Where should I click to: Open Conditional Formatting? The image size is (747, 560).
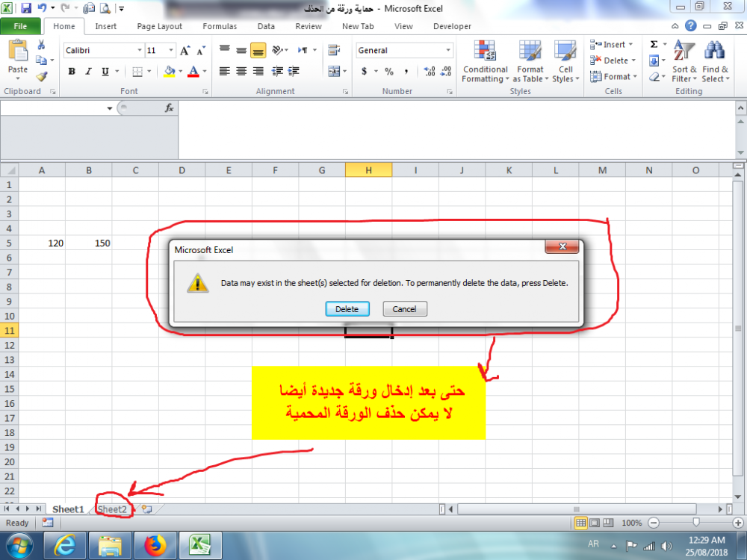485,62
